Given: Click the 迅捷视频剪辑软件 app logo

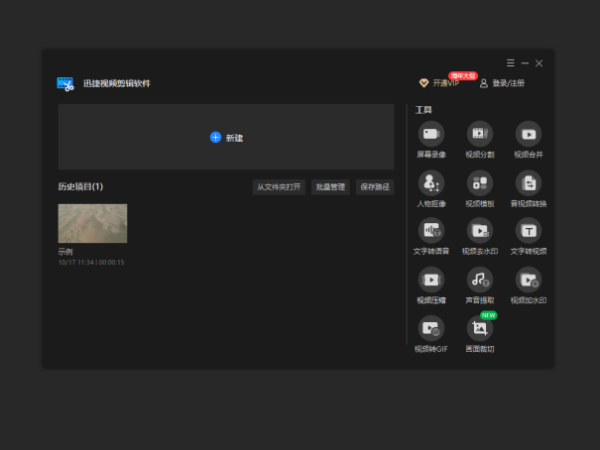Looking at the screenshot, I should point(65,84).
